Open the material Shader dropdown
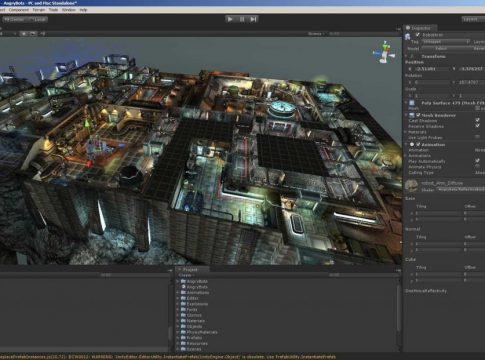485x360 pixels. 461,190
